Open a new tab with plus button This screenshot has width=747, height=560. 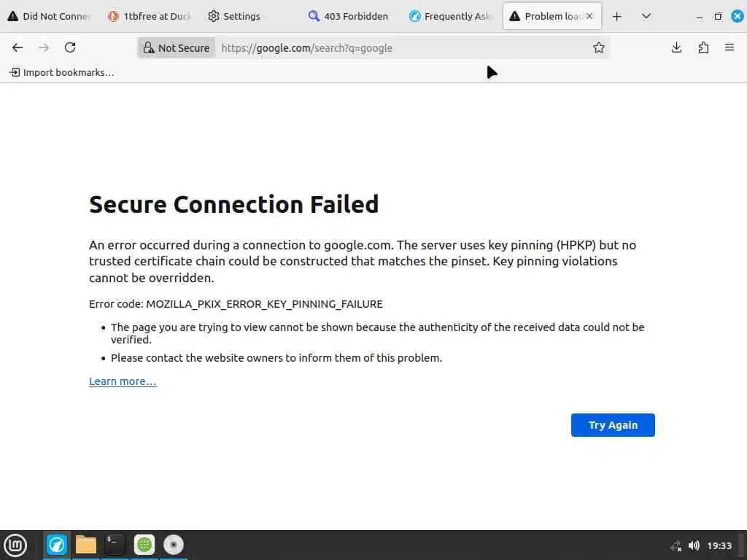pos(617,16)
